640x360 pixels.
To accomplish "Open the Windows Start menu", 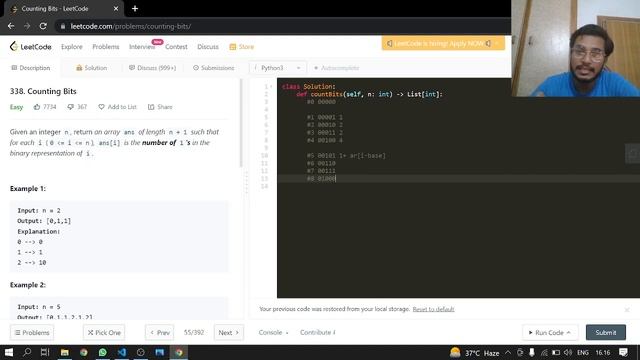I will (x=9, y=352).
